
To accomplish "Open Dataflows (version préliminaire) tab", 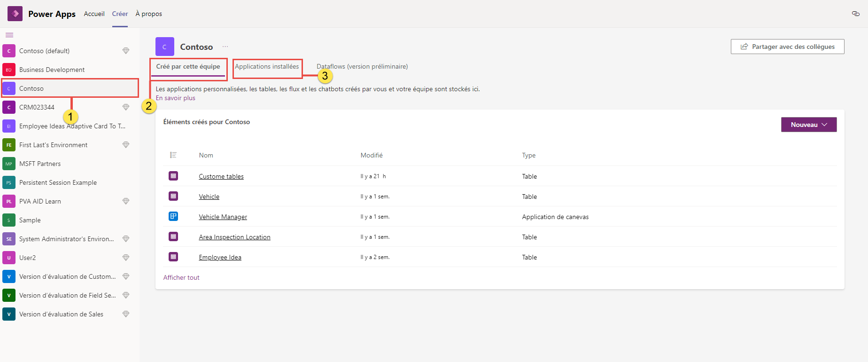I will 362,67.
